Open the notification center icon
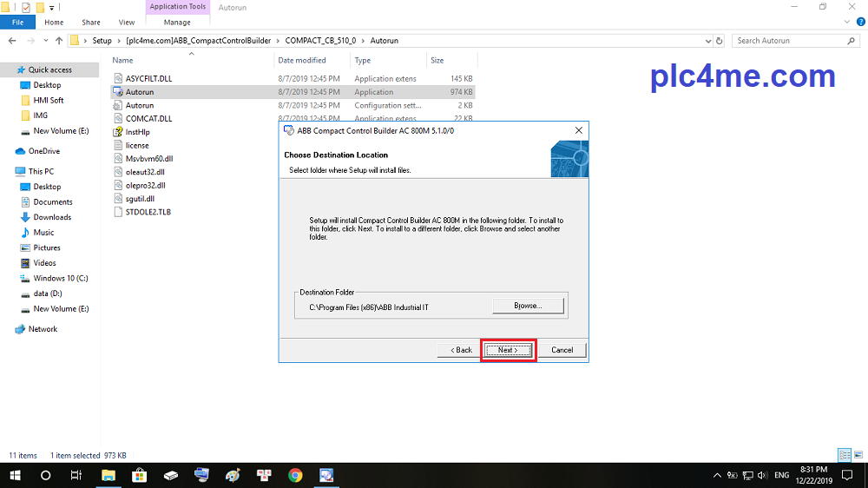This screenshot has width=868, height=488. coord(847,475)
